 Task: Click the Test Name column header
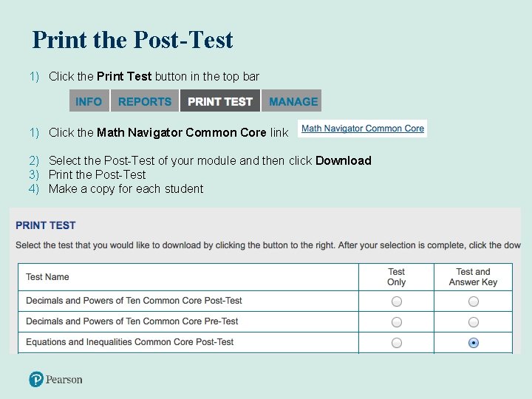tap(47, 277)
